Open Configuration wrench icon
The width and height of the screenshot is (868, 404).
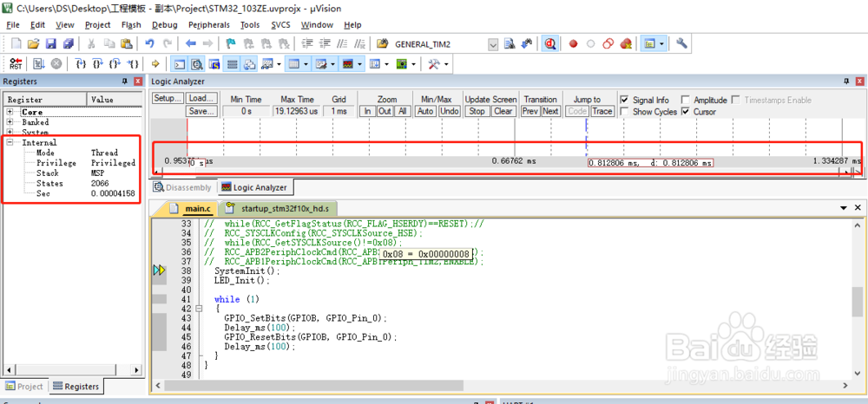[x=681, y=43]
